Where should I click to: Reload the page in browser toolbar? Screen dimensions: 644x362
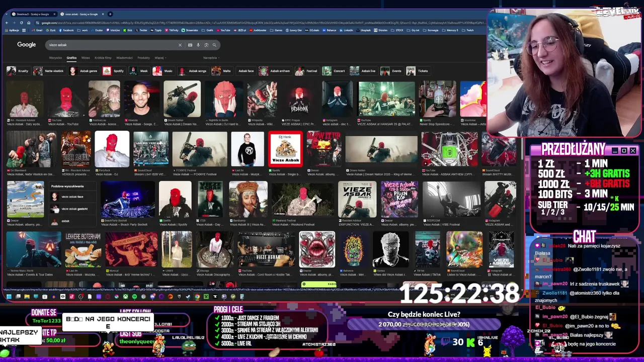click(x=22, y=23)
